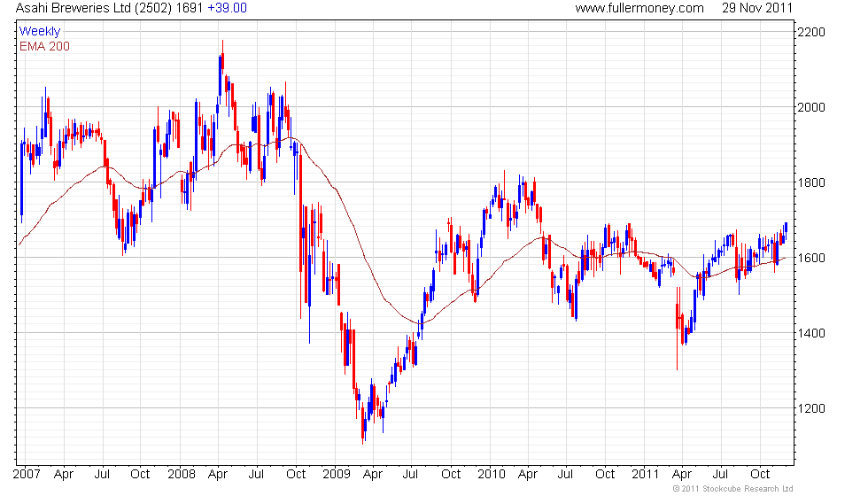The width and height of the screenshot is (868, 496).
Task: Click the 2000 price axis label
Action: pyautogui.click(x=811, y=107)
